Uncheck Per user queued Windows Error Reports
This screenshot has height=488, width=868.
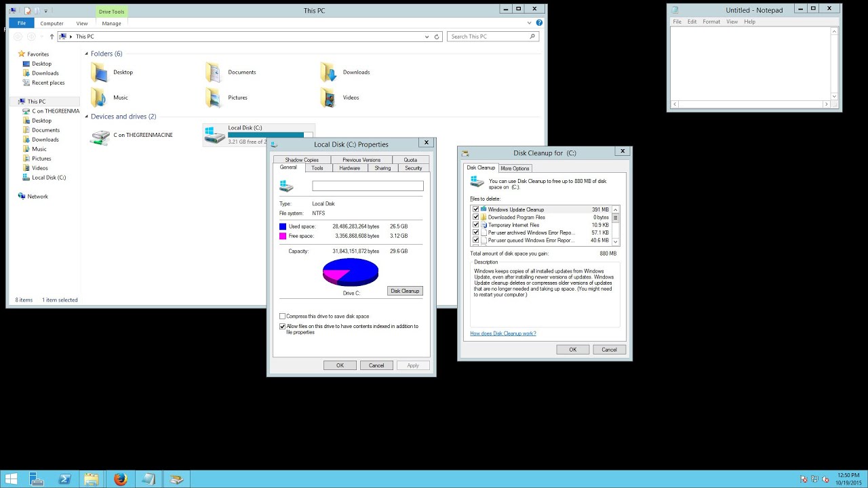coord(475,240)
